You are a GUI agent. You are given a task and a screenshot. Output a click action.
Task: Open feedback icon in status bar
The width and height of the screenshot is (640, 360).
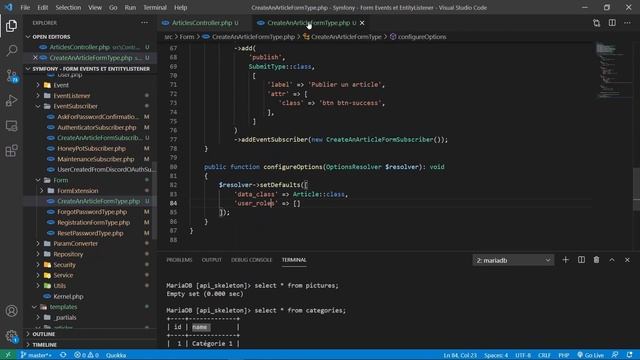(x=615, y=355)
